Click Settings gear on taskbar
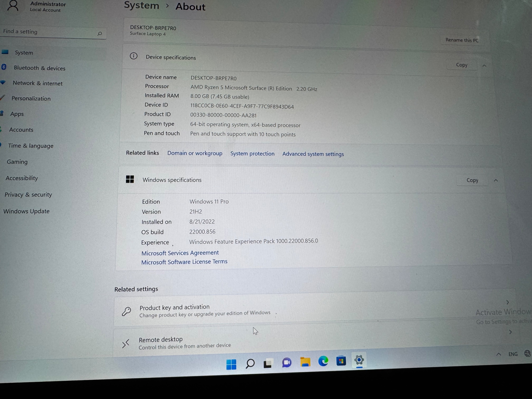 359,360
